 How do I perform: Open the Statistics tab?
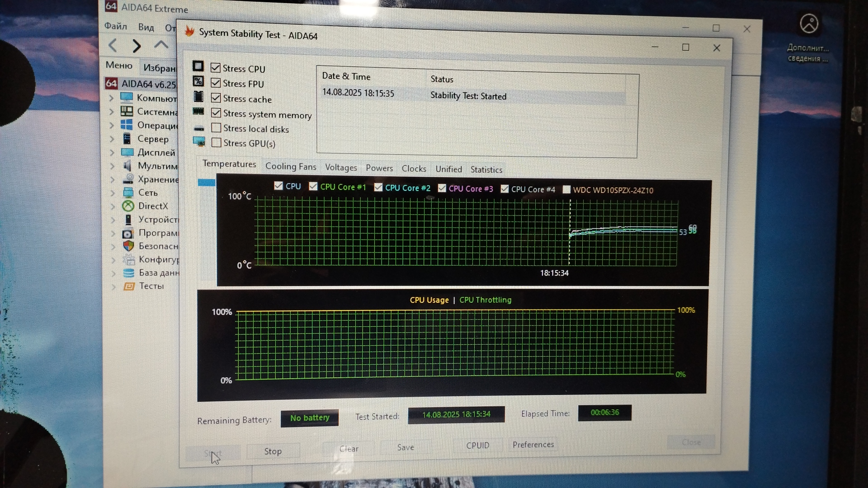[x=486, y=169]
